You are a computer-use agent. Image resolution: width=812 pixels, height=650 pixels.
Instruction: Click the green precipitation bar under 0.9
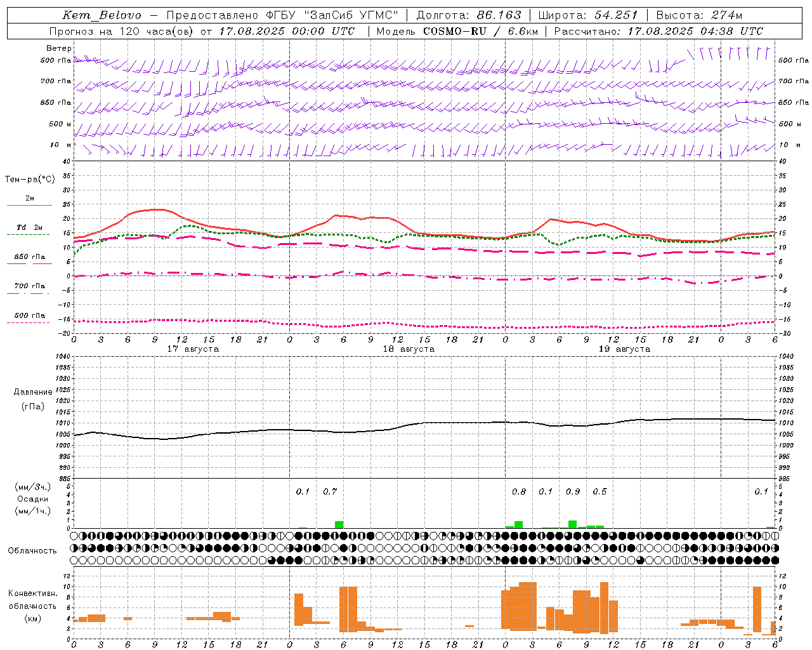[573, 524]
